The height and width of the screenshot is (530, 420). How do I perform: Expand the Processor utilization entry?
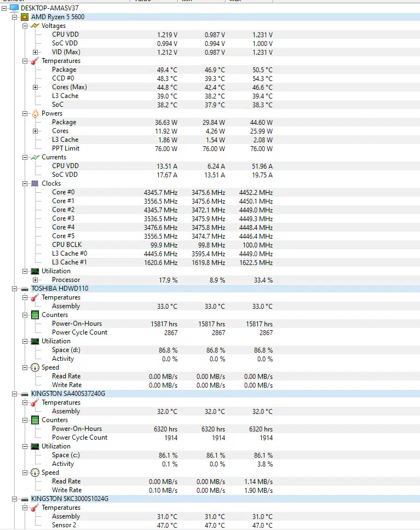[x=35, y=280]
